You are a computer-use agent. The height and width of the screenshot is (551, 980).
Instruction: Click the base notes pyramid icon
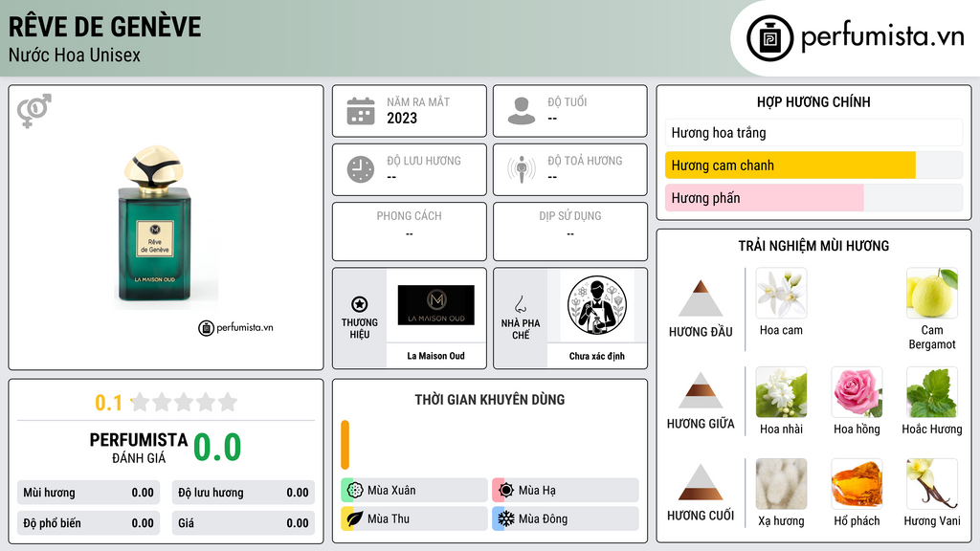coord(701,482)
